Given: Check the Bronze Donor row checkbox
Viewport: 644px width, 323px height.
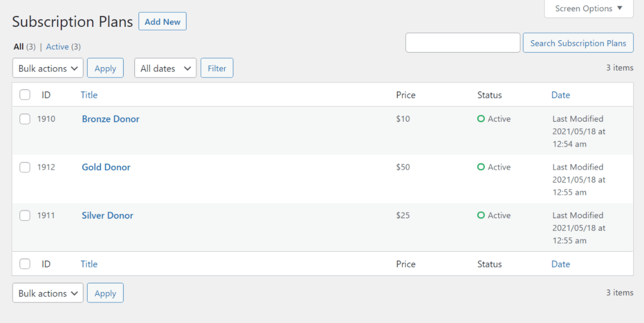Looking at the screenshot, I should point(25,119).
